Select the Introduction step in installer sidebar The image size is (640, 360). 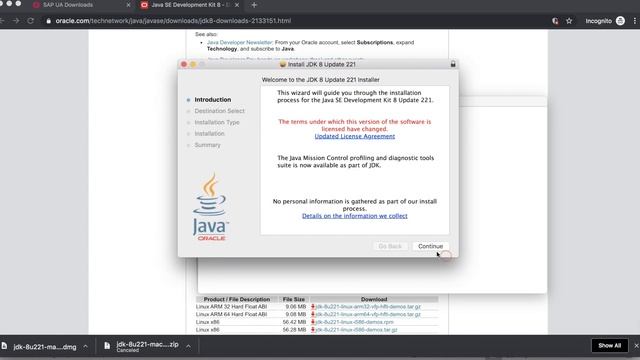213,100
